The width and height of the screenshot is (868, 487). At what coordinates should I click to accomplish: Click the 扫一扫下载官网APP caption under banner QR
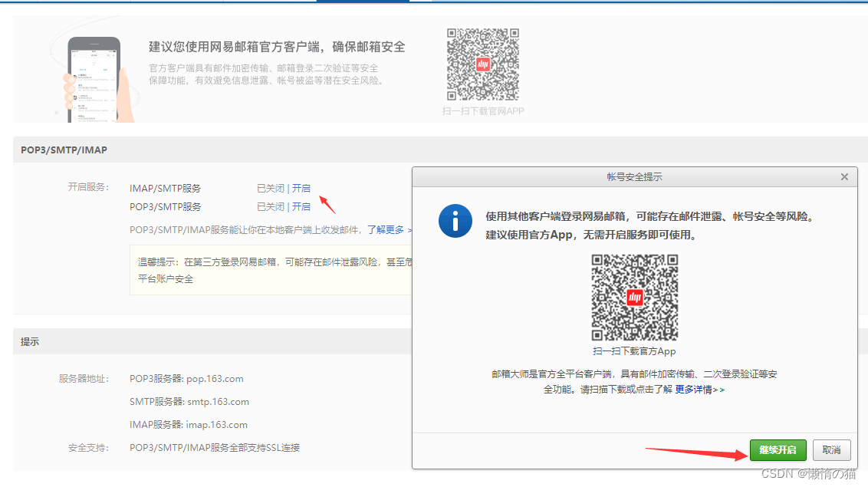(483, 110)
